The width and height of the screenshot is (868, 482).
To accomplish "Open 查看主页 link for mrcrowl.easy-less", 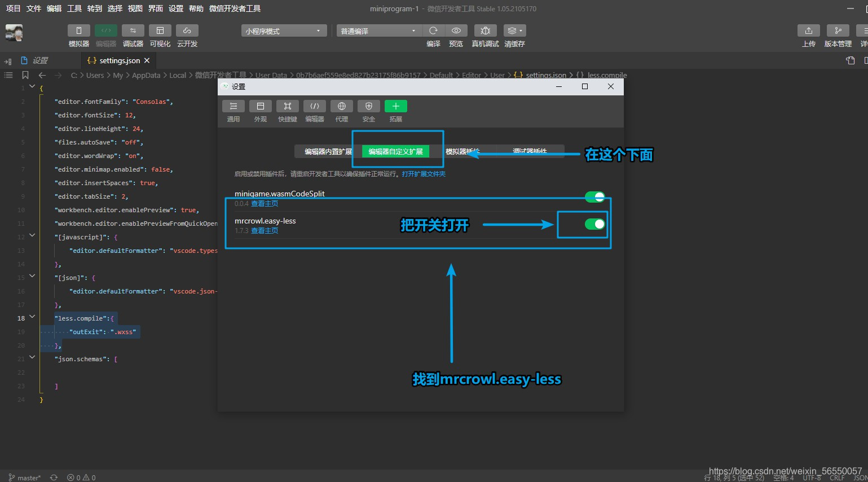I will (x=265, y=231).
